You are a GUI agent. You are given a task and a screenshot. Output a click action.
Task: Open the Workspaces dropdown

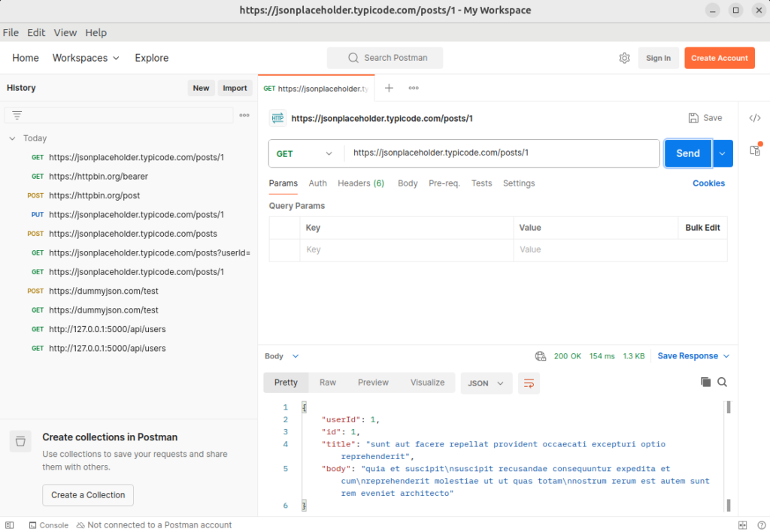click(86, 58)
